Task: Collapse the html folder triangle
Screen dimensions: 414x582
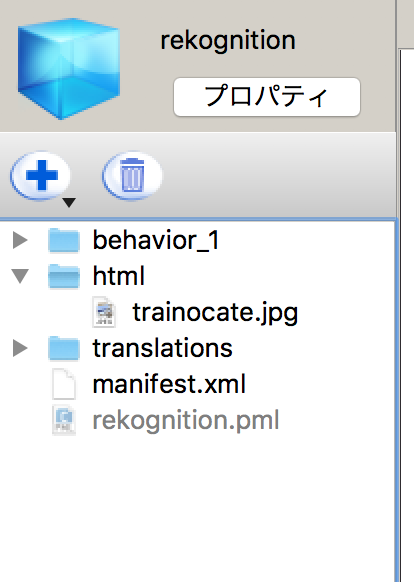Action: coord(20,276)
